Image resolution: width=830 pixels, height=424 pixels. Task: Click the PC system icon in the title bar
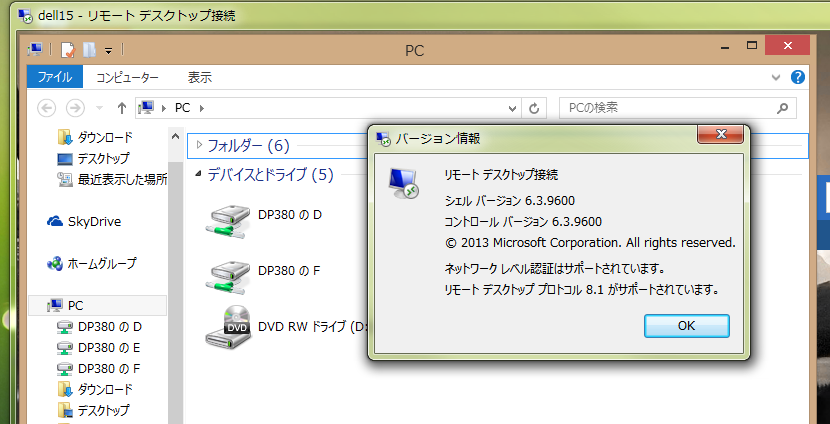tap(35, 50)
